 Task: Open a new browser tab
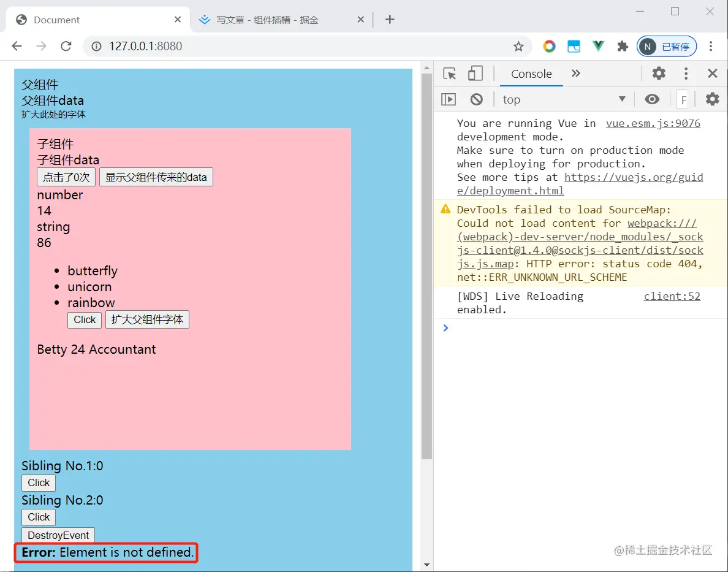tap(390, 20)
